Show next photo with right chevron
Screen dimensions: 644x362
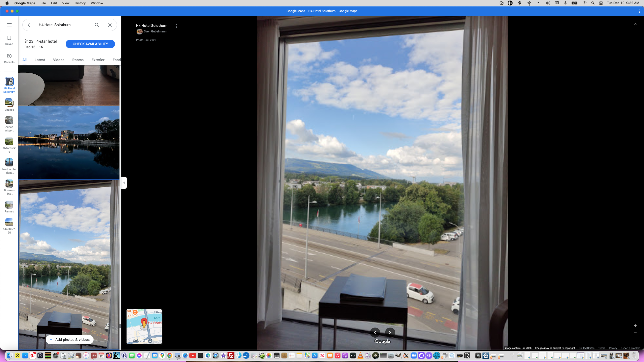pyautogui.click(x=390, y=333)
